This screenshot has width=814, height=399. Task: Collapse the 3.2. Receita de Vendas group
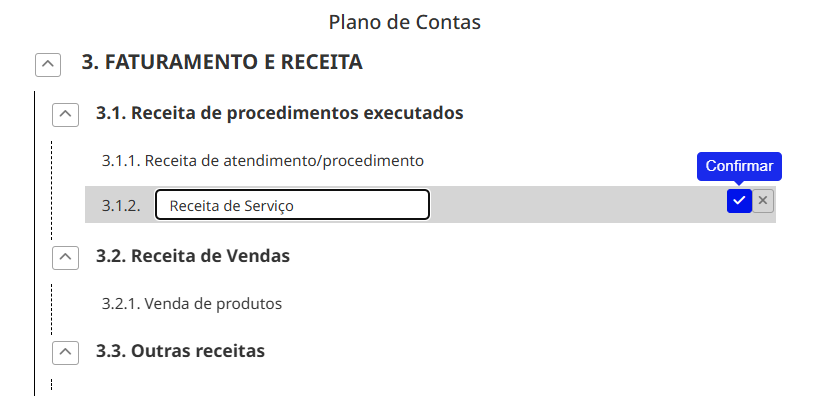coord(65,257)
